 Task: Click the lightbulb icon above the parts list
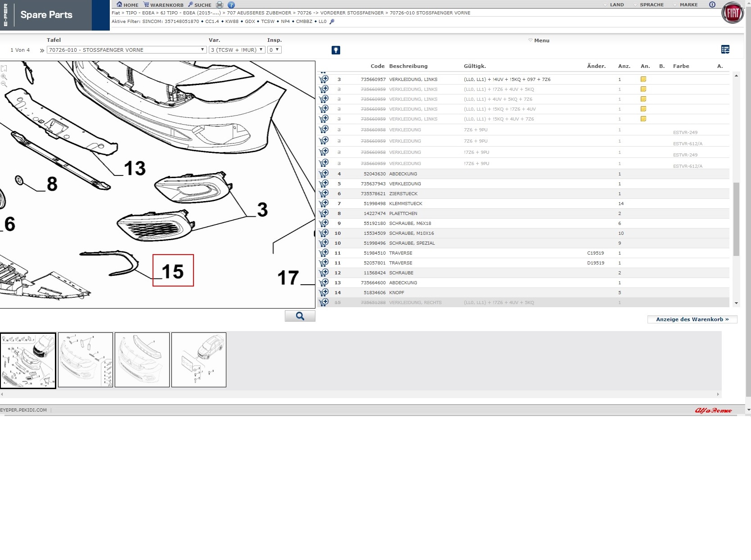click(336, 50)
